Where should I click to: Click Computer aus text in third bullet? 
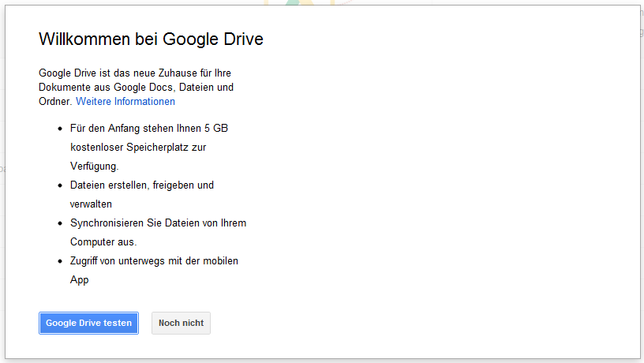click(x=103, y=241)
